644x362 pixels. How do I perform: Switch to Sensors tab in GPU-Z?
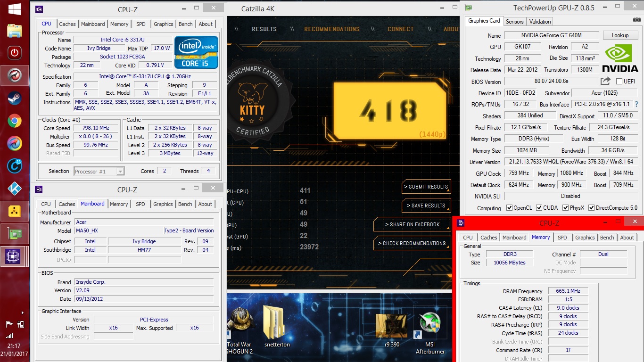[514, 22]
